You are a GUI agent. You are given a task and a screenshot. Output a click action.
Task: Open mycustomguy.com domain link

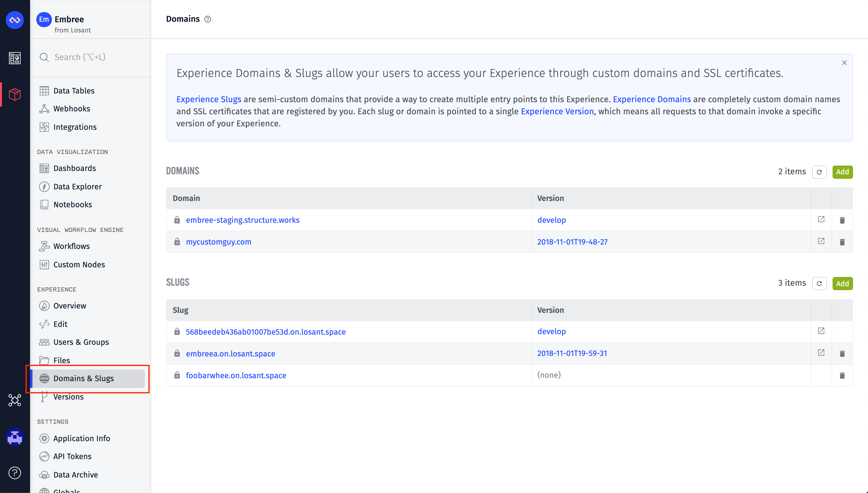pyautogui.click(x=219, y=242)
